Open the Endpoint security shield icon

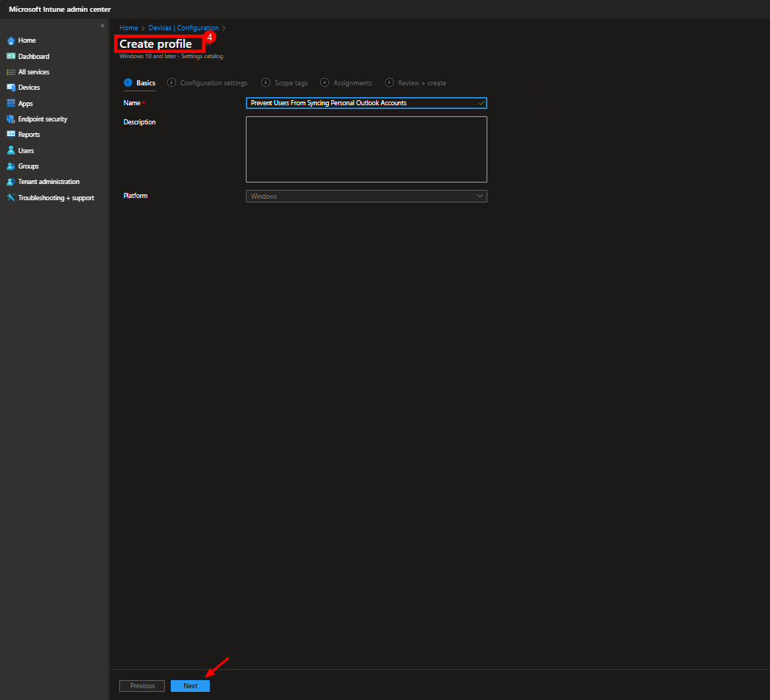(11, 119)
